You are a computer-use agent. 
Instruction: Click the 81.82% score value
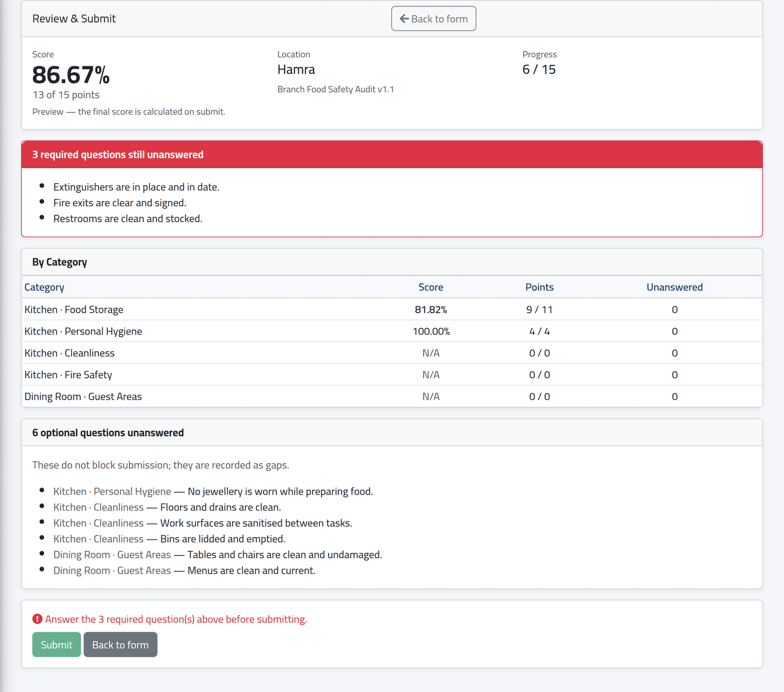[431, 310]
